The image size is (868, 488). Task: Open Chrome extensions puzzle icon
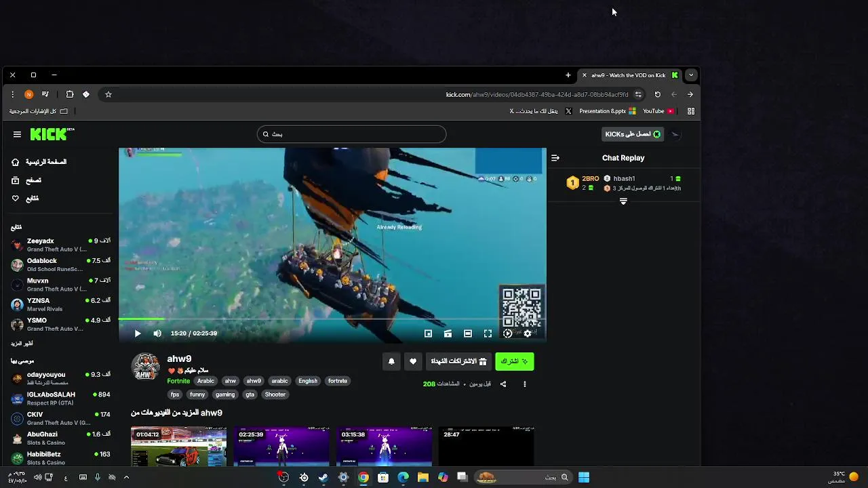70,94
